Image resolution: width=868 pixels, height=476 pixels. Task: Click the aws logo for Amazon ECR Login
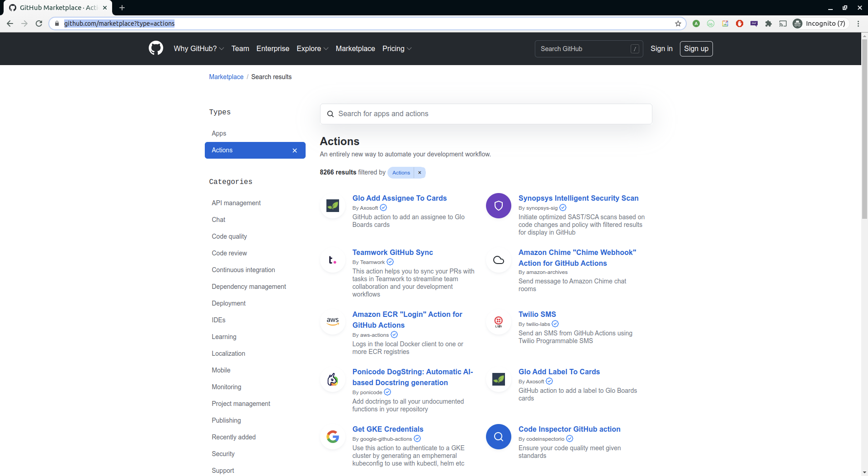(x=333, y=322)
